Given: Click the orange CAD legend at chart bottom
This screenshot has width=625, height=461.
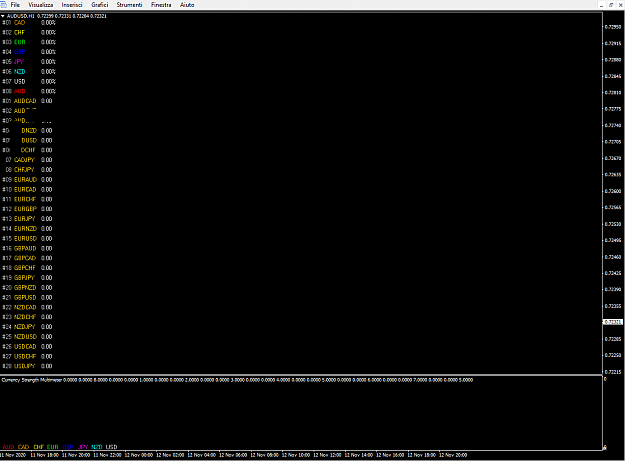Looking at the screenshot, I should click(x=24, y=447).
